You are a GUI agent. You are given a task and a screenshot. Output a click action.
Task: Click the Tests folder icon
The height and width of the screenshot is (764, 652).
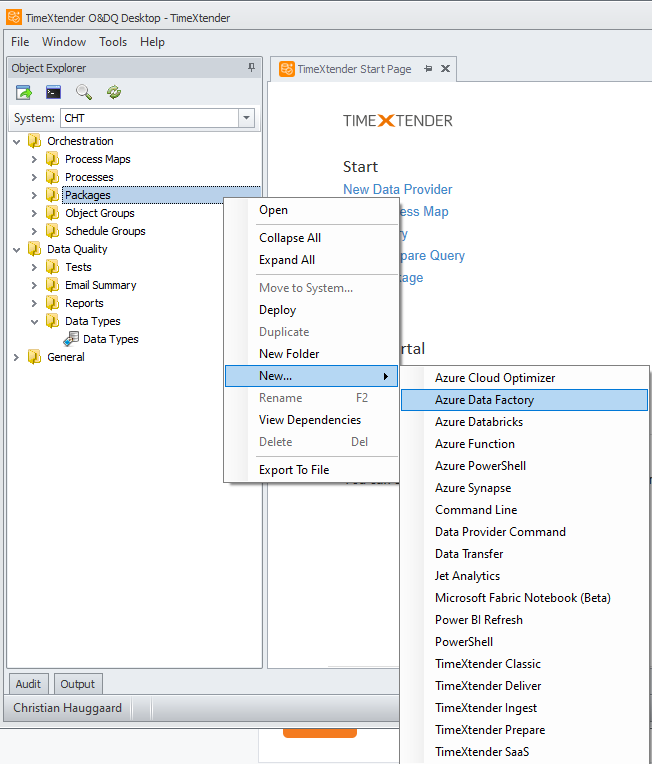53,267
